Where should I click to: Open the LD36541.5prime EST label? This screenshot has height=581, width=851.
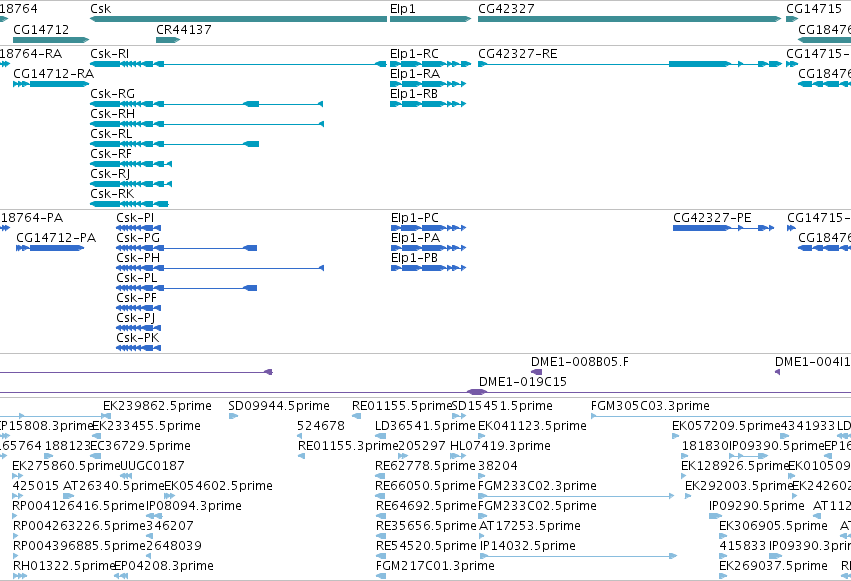click(425, 426)
